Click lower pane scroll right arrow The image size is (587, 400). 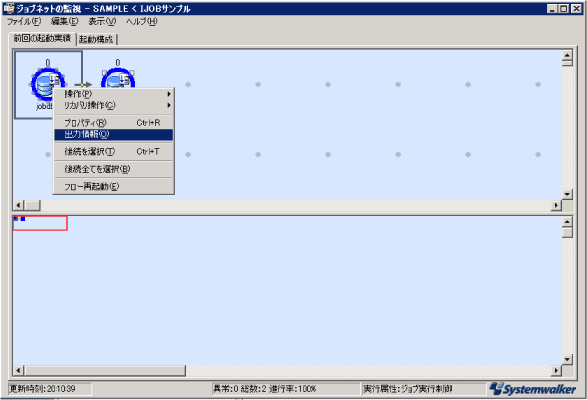click(557, 370)
